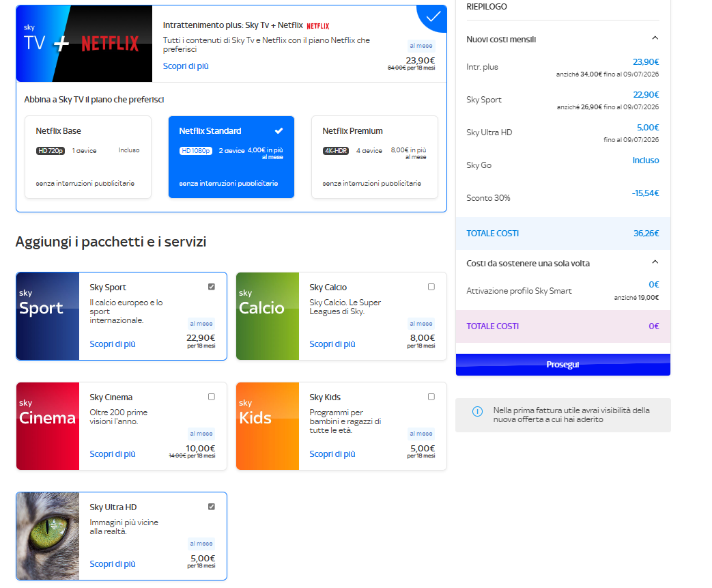Open Scopri di più for Sky Calcio

[x=332, y=344]
